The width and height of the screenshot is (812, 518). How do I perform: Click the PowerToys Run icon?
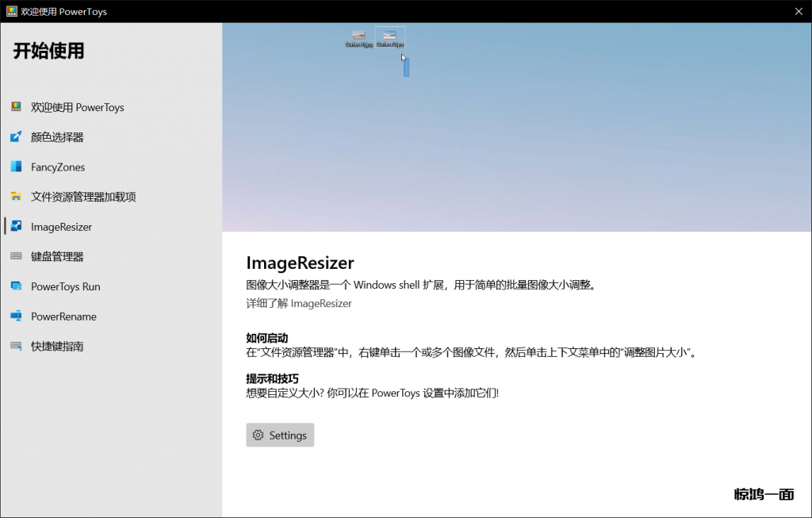pos(16,286)
